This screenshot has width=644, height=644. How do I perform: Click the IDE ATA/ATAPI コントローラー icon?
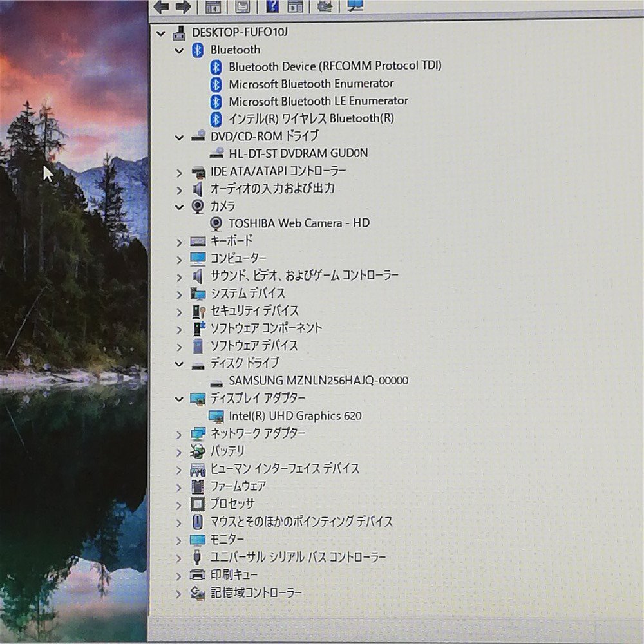click(x=198, y=173)
